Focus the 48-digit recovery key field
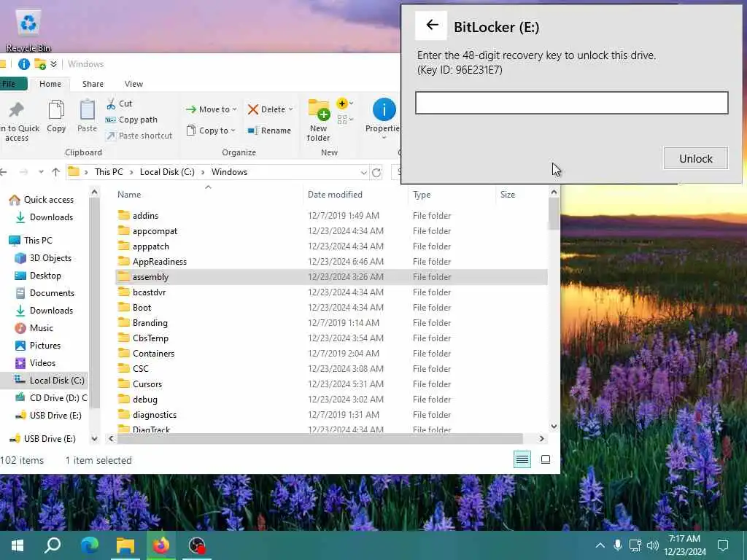This screenshot has height=560, width=747. pos(572,103)
